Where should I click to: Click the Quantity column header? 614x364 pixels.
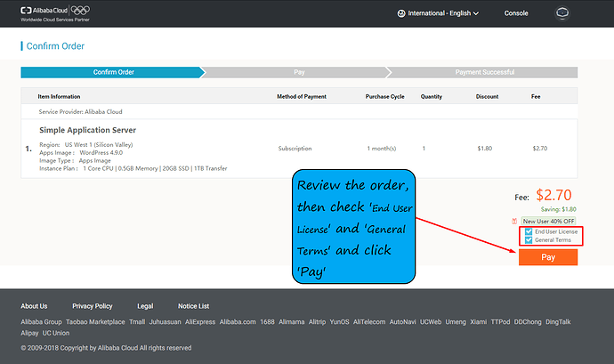431,96
